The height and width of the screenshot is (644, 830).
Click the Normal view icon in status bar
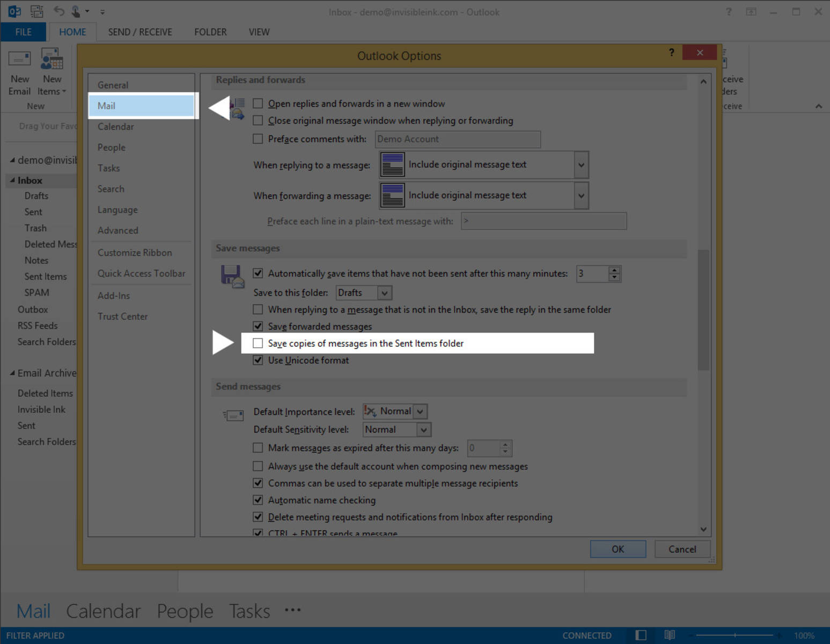[641, 635]
